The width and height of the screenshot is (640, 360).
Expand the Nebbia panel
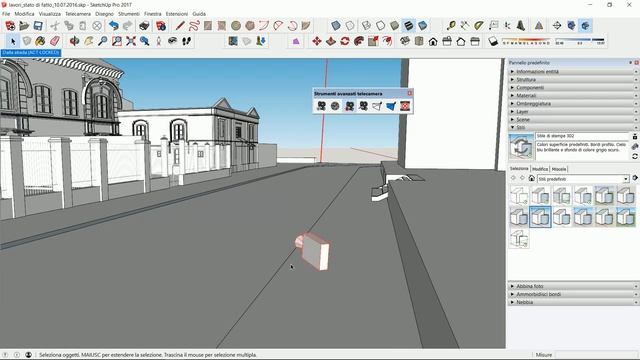click(573, 302)
